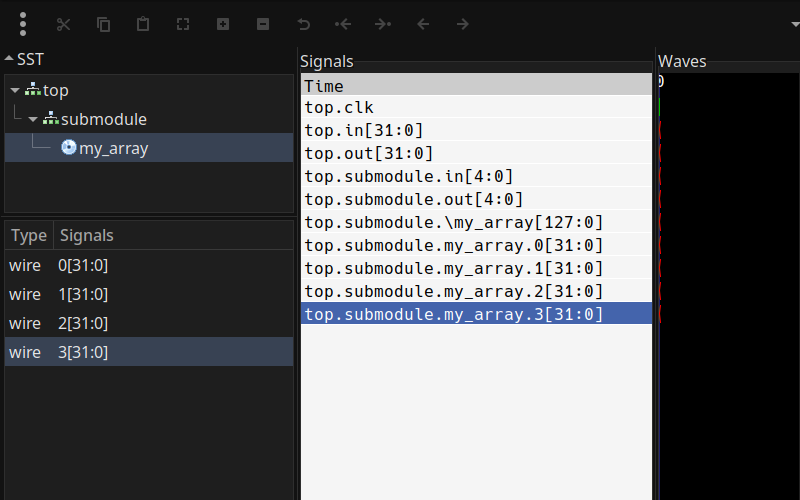Click the Undo zoom arrow icon
The height and width of the screenshot is (500, 800).
303,24
